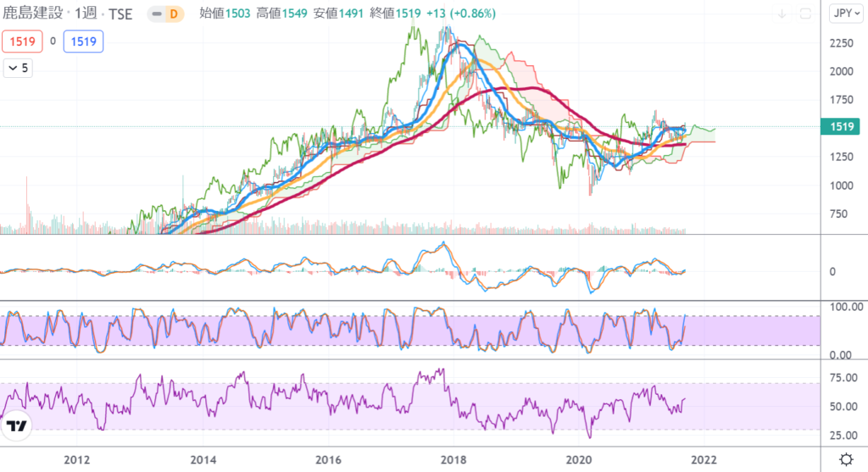Click 1250 on the price axis

coord(842,157)
